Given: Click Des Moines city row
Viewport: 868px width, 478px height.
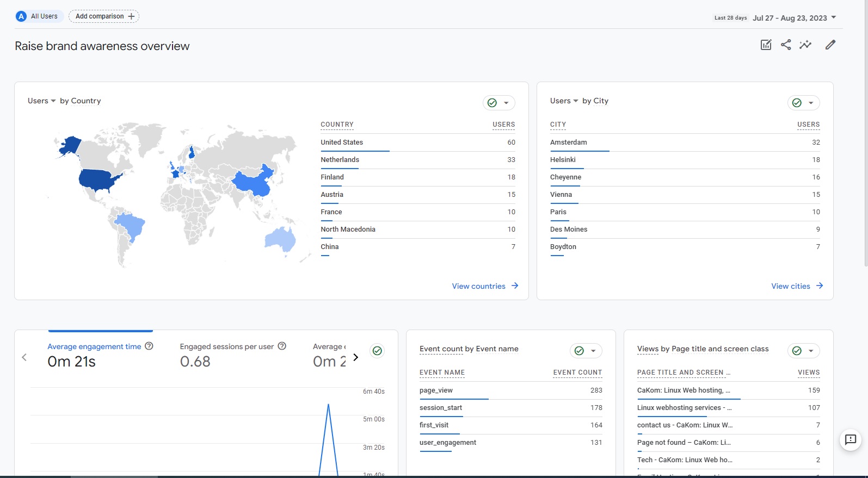Looking at the screenshot, I should 685,229.
